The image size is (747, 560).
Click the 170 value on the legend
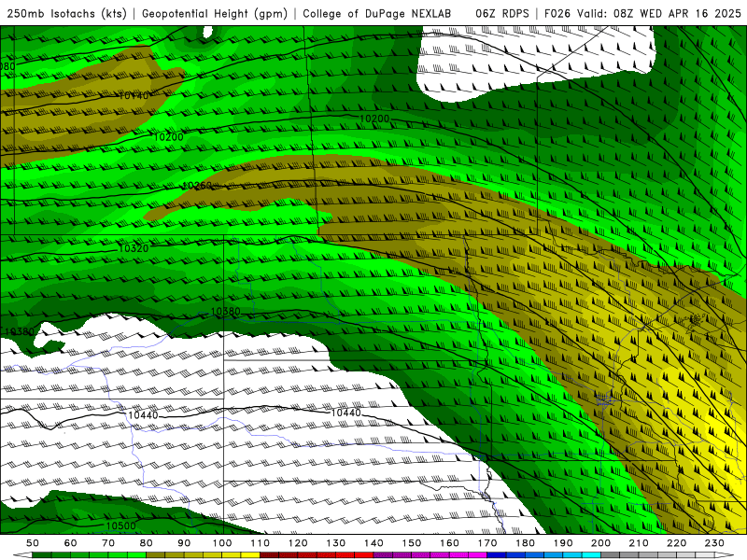[x=487, y=543]
